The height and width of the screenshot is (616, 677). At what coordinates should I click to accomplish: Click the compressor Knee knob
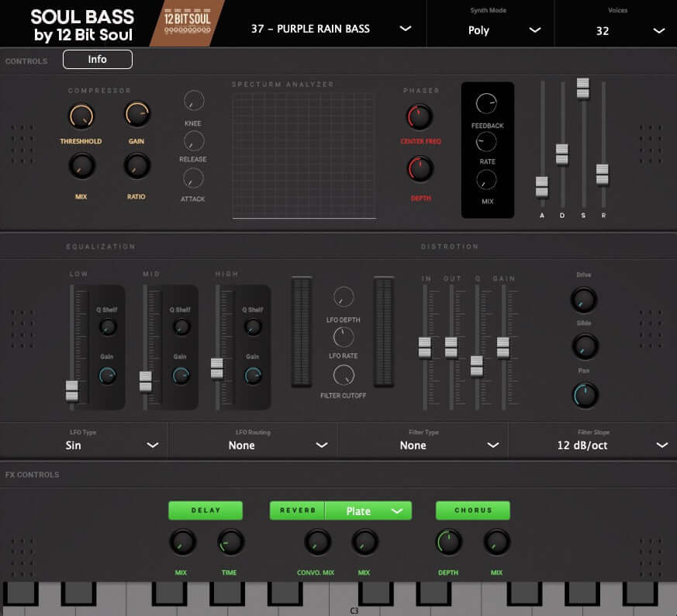pyautogui.click(x=194, y=101)
